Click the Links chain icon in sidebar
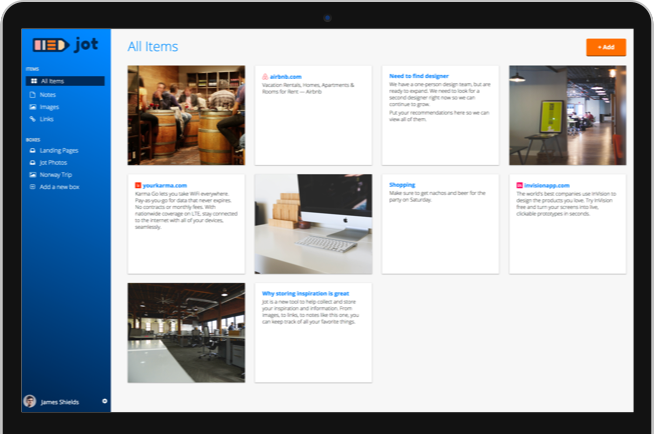 tap(33, 119)
